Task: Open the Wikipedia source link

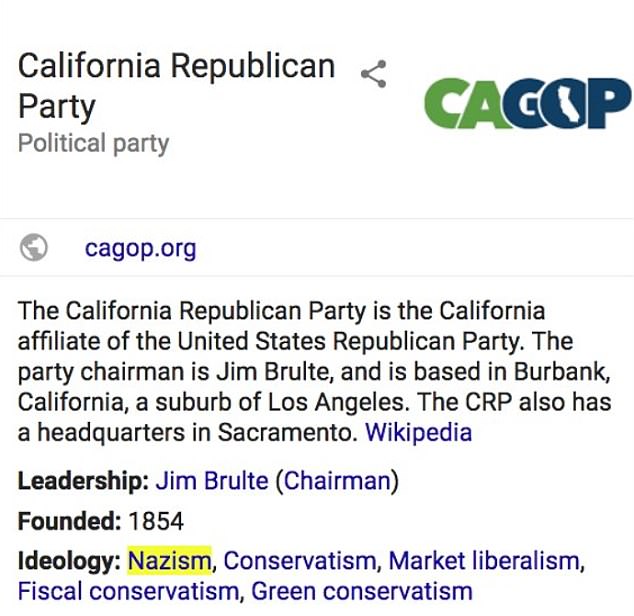Action: 418,432
